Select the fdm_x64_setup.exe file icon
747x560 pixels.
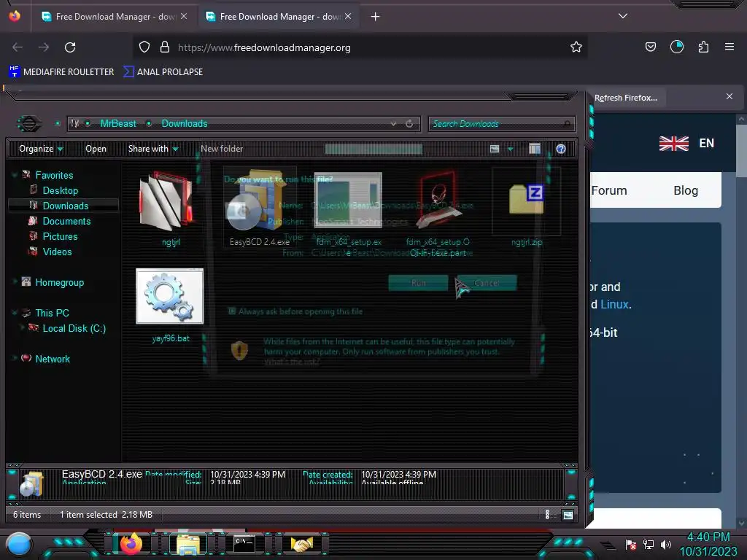coord(348,200)
